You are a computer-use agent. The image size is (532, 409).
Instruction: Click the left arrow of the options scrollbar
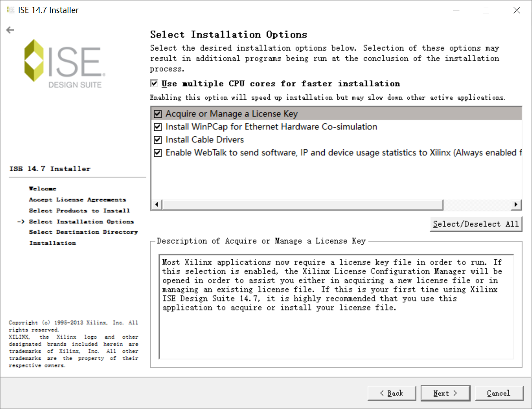[156, 204]
